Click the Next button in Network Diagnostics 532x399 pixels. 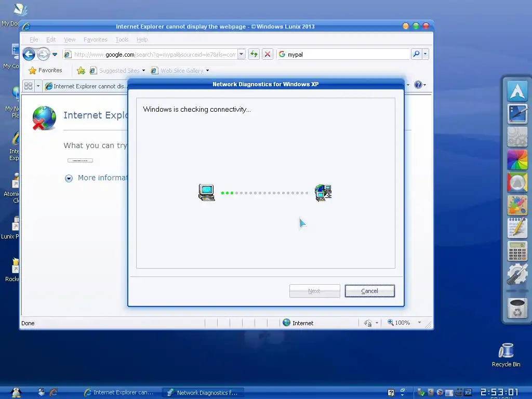pos(314,291)
